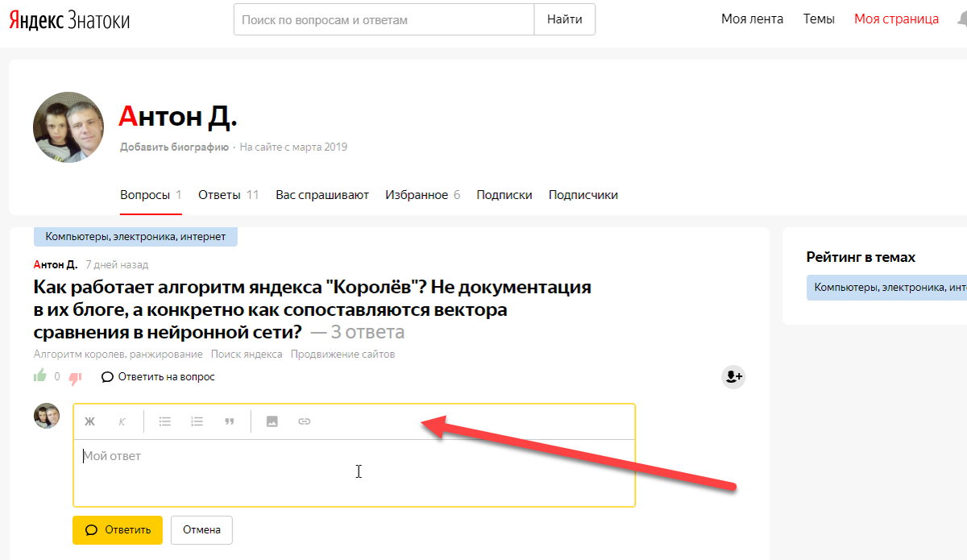The height and width of the screenshot is (560, 967).
Task: Click the Мой ответ text area
Action: click(x=355, y=472)
